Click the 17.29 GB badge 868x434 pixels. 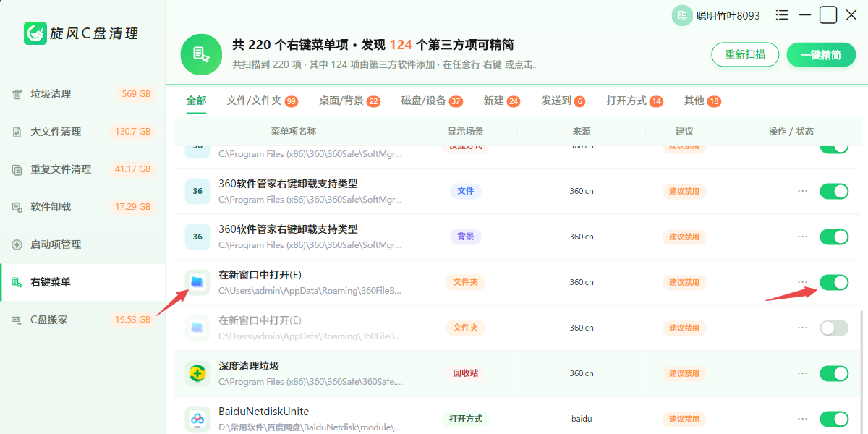[x=133, y=207]
